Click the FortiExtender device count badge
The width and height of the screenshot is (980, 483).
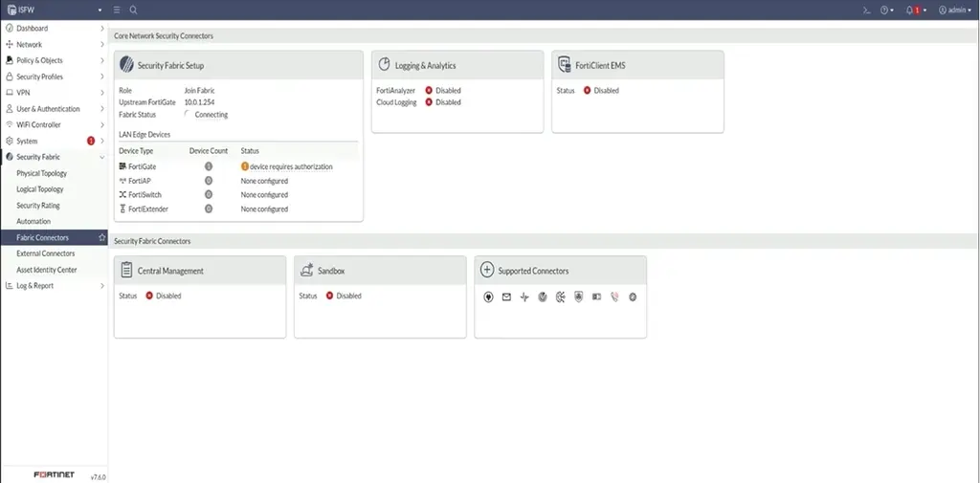209,209
